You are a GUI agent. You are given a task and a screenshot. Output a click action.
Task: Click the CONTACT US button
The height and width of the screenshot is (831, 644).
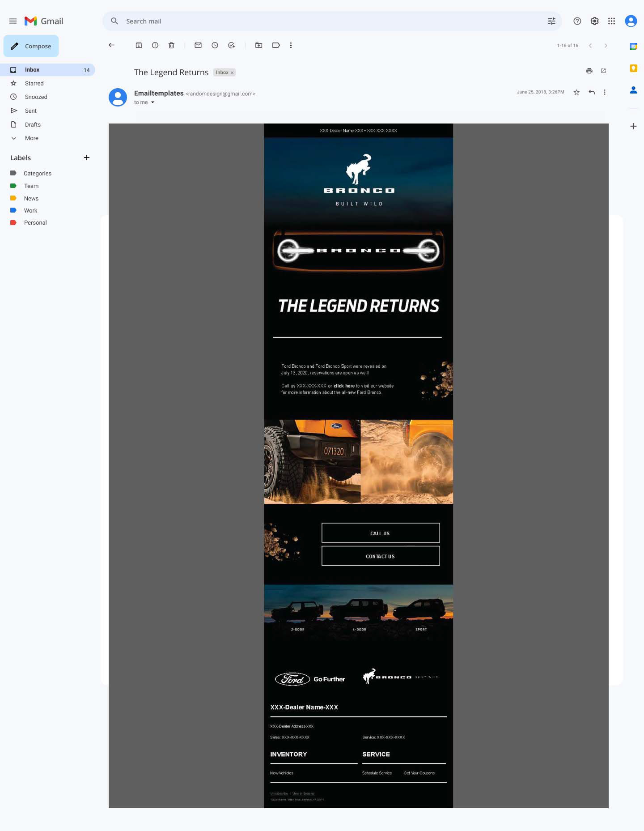[x=381, y=556]
